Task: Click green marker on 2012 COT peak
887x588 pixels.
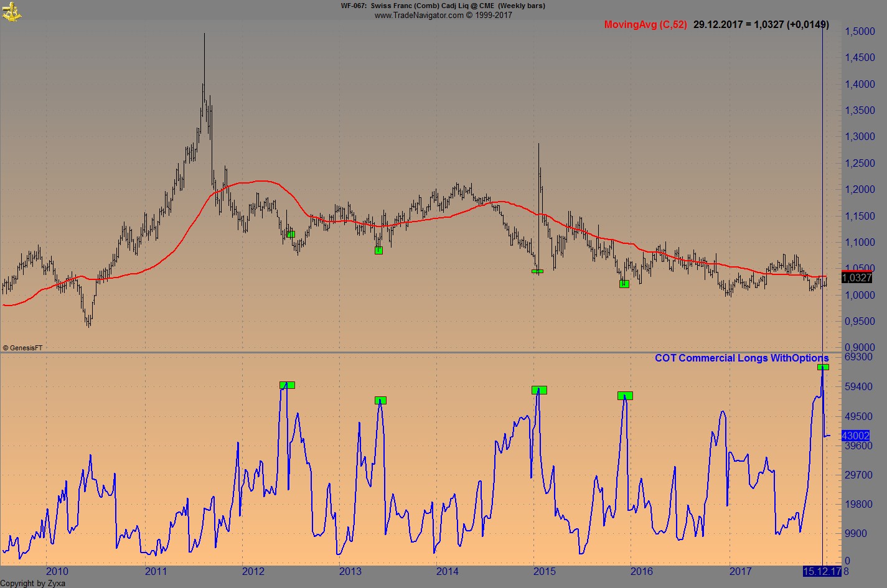Action: 287,385
